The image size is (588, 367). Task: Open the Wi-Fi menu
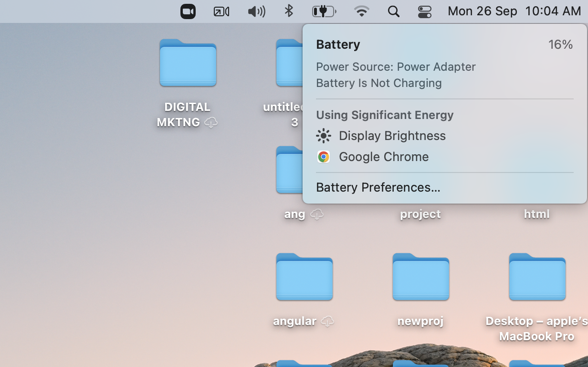(x=361, y=11)
